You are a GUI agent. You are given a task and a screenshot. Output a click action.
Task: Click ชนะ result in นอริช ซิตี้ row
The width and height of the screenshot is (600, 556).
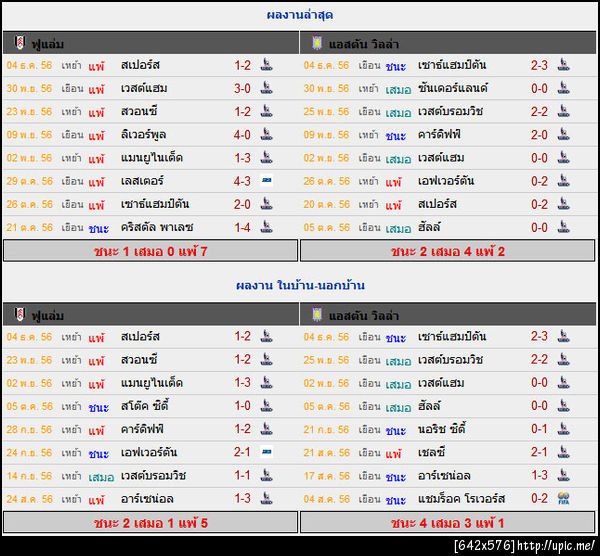396,430
